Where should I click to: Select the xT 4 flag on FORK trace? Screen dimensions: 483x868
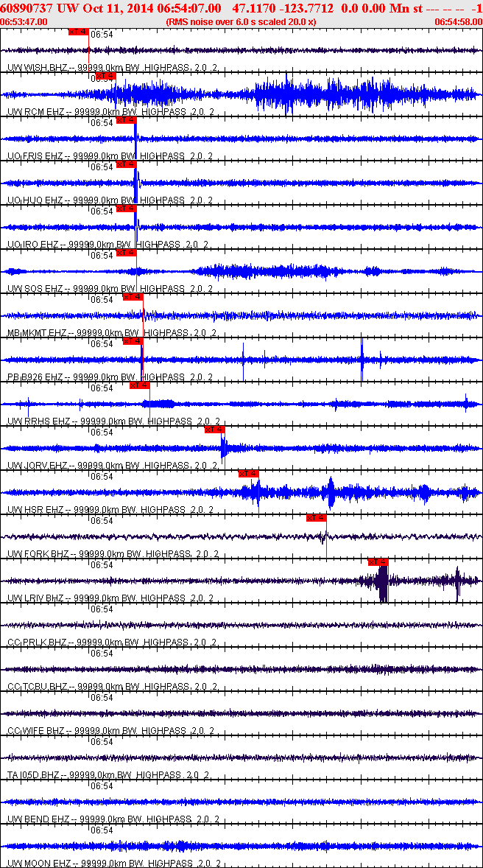click(317, 518)
